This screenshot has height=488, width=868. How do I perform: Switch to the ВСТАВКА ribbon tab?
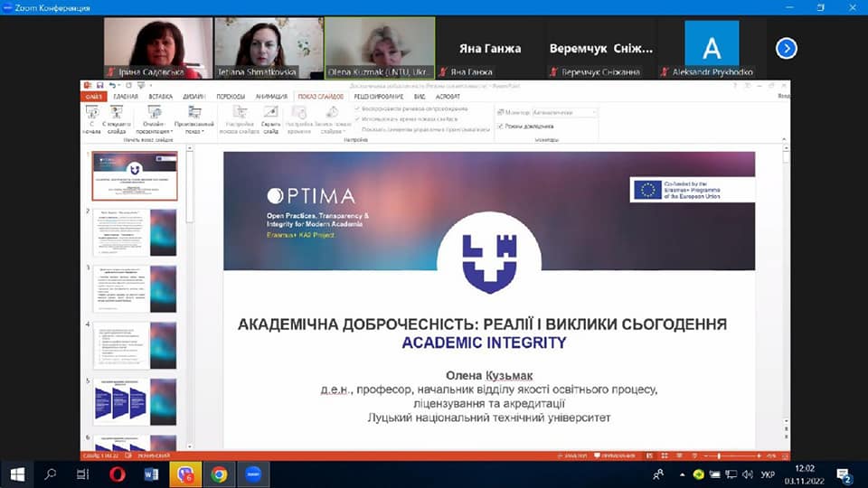click(x=161, y=97)
